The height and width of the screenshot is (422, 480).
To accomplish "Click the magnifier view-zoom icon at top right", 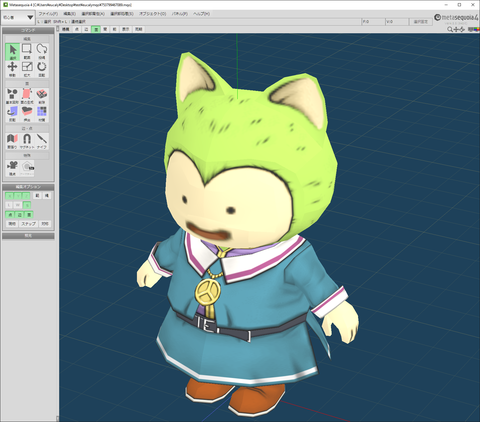I will [x=450, y=29].
